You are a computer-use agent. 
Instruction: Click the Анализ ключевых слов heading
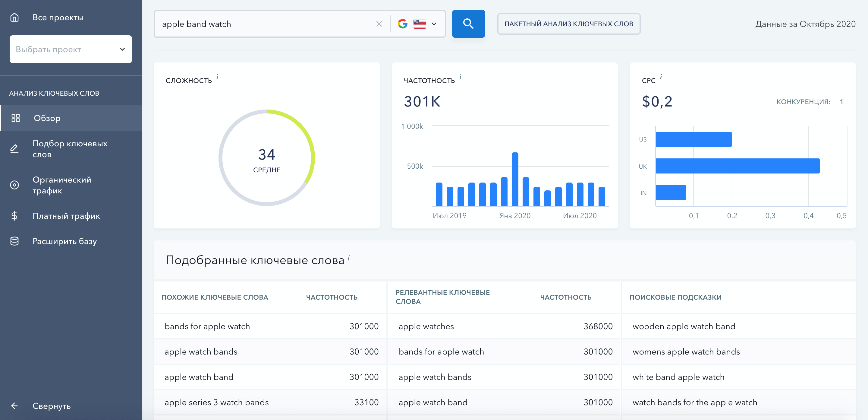pyautogui.click(x=54, y=93)
